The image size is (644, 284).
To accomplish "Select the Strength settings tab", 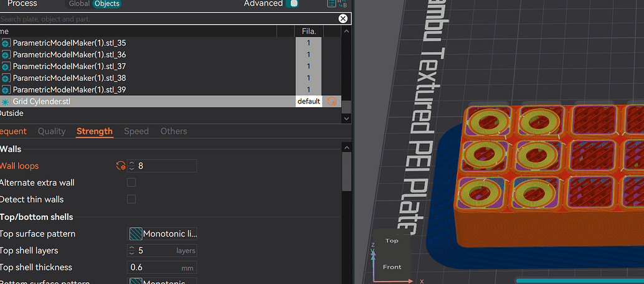I will point(95,131).
